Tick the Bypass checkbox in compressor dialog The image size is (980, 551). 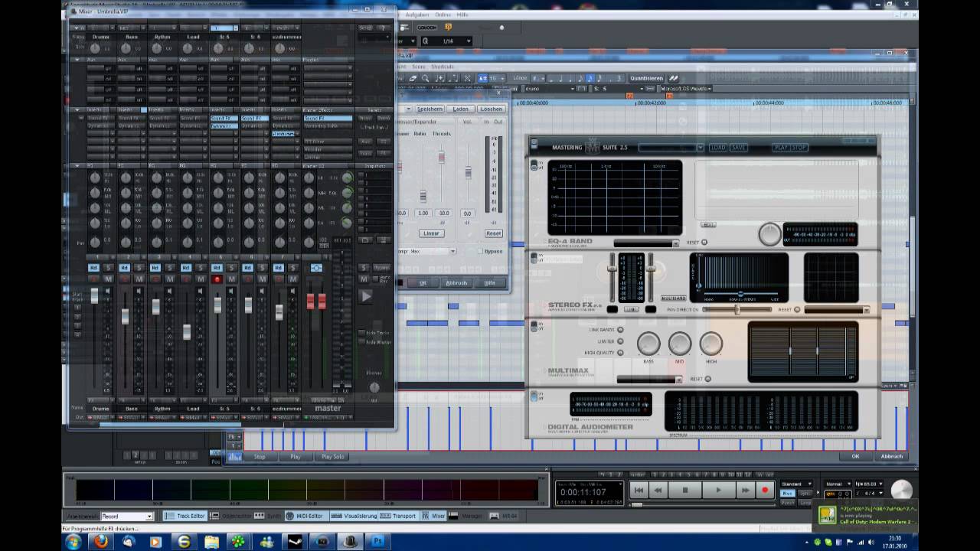tap(480, 251)
